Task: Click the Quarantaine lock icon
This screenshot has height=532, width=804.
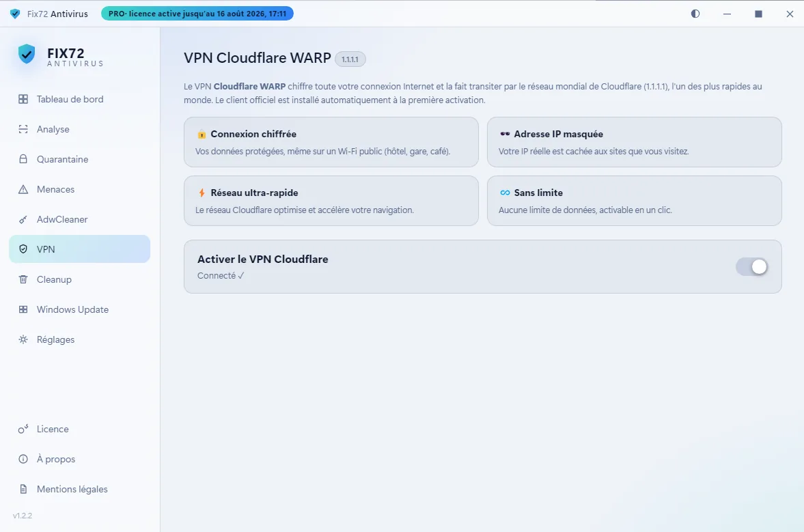Action: pos(23,159)
